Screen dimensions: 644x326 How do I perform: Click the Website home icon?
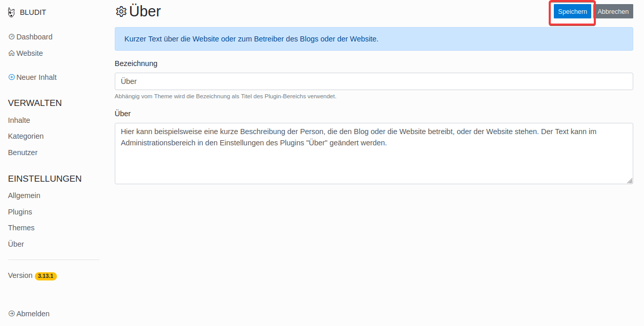tap(12, 53)
